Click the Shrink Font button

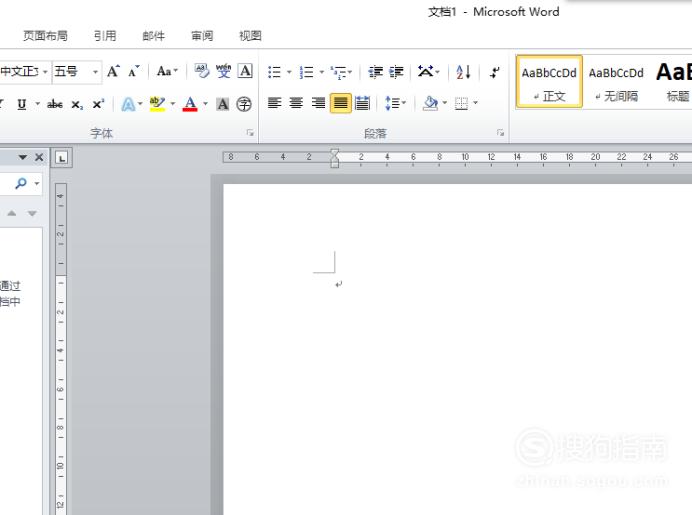(133, 71)
